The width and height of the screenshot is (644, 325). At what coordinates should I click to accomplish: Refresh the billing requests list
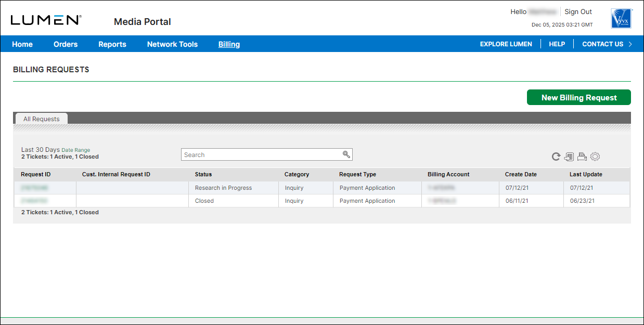[555, 156]
